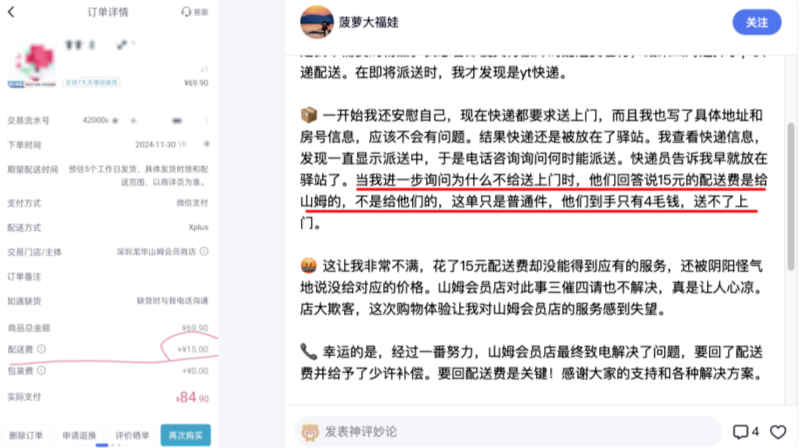This screenshot has height=448, width=800.
Task: Click 再次购买 button
Action: [186, 435]
